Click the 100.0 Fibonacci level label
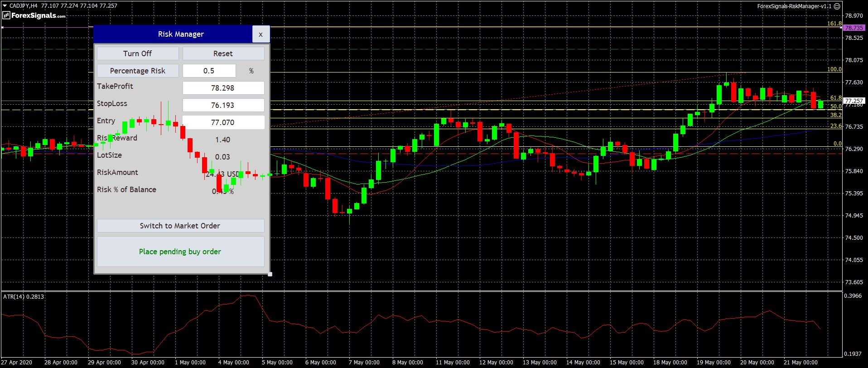Image resolution: width=868 pixels, height=368 pixels. coord(834,69)
